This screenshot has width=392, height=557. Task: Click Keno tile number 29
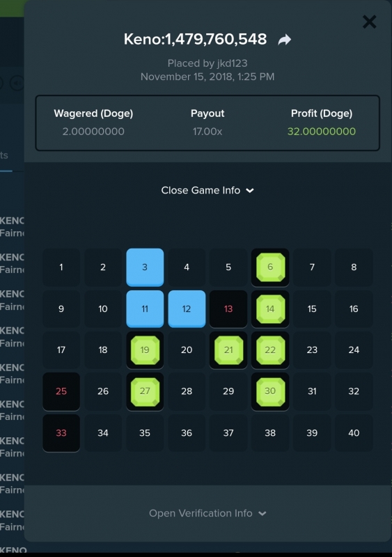click(x=228, y=391)
